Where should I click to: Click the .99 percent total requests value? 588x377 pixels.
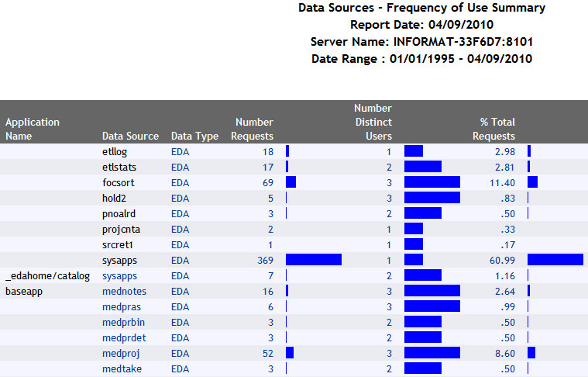tap(507, 306)
